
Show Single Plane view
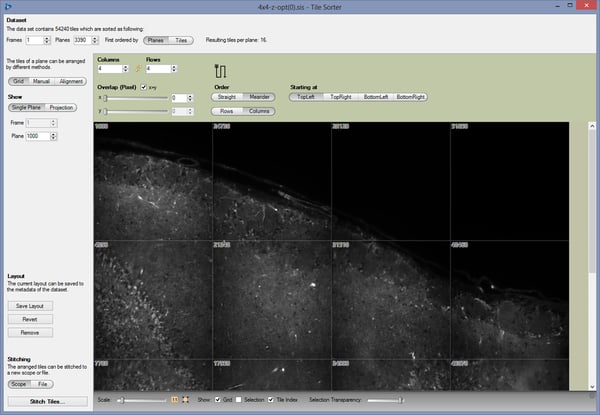(26, 107)
